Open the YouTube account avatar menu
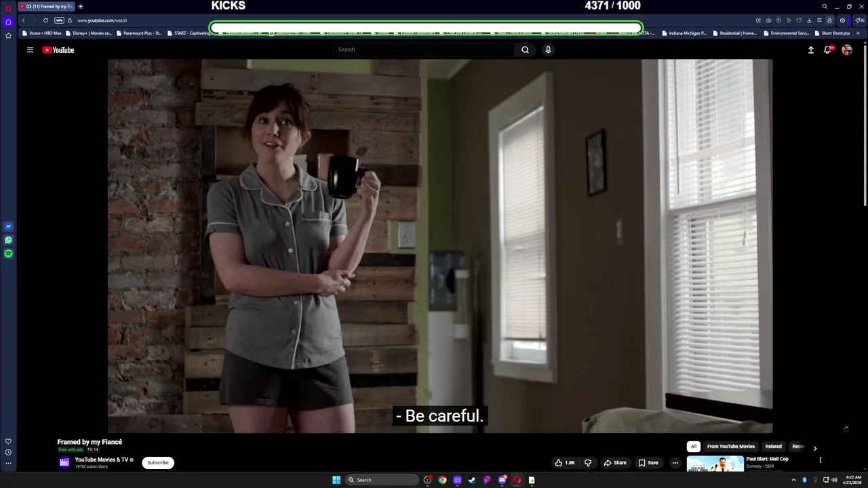This screenshot has width=868, height=488. pos(847,49)
